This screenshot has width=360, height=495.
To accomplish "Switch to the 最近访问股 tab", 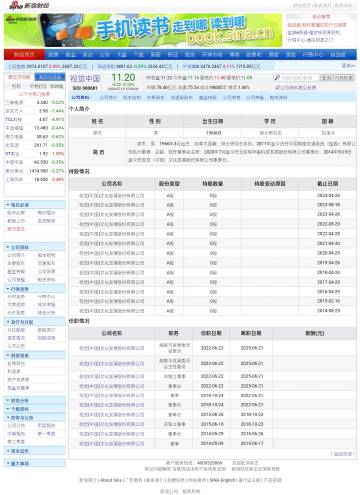I will click(19, 77).
